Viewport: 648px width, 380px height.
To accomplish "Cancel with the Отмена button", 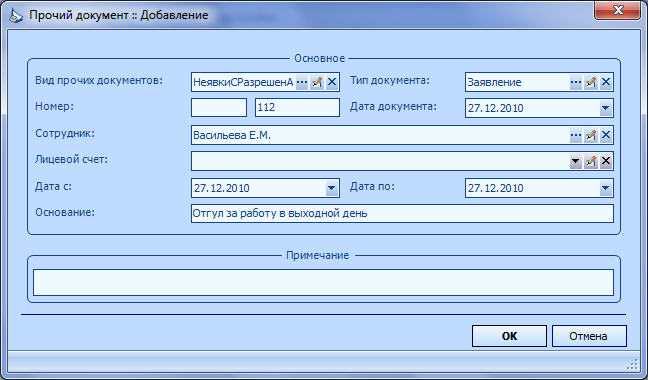I will coord(589,336).
